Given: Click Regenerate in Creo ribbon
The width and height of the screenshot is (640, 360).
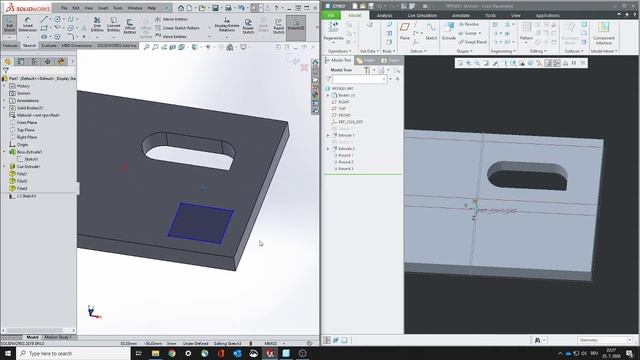Looking at the screenshot, I should 333,31.
